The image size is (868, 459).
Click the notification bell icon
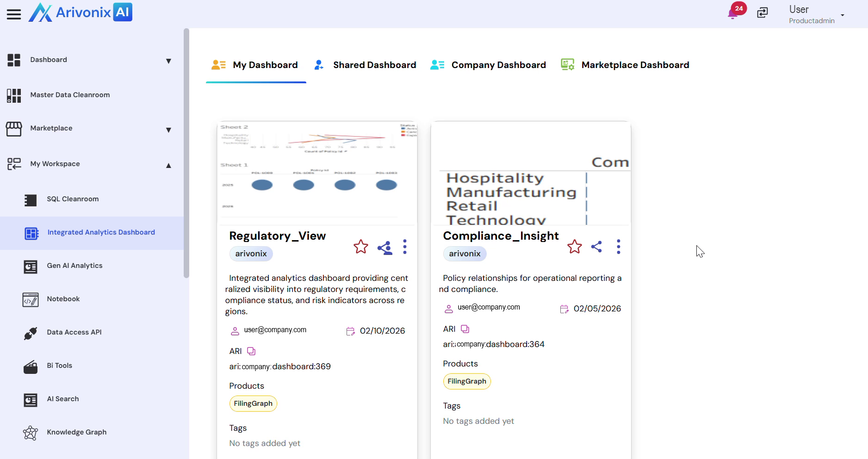[x=733, y=13]
